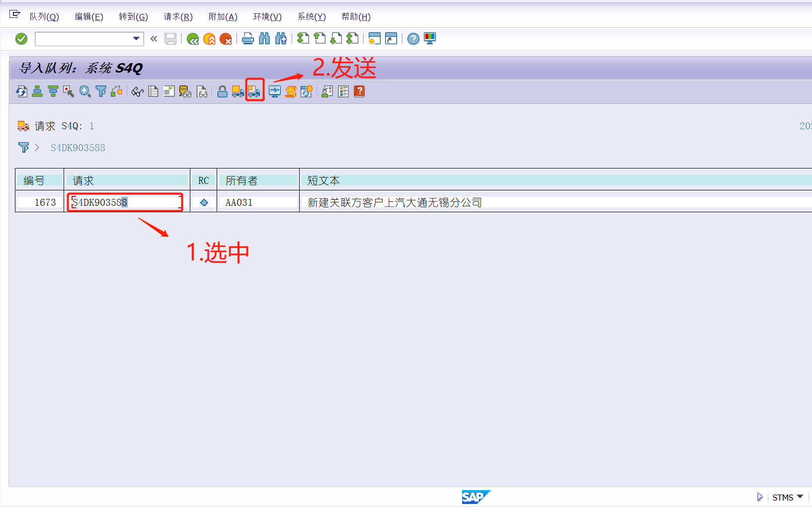Click the import all requests truck icon
This screenshot has width=812, height=507.
pyautogui.click(x=238, y=91)
